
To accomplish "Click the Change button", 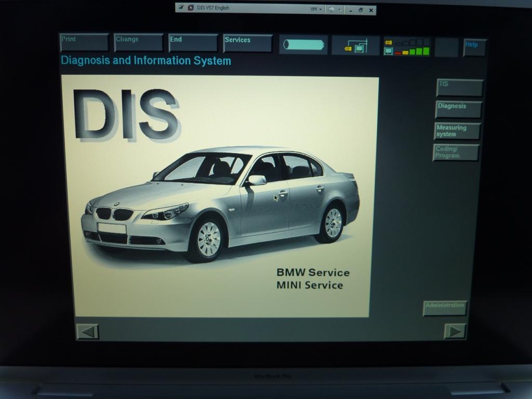I will pyautogui.click(x=138, y=43).
